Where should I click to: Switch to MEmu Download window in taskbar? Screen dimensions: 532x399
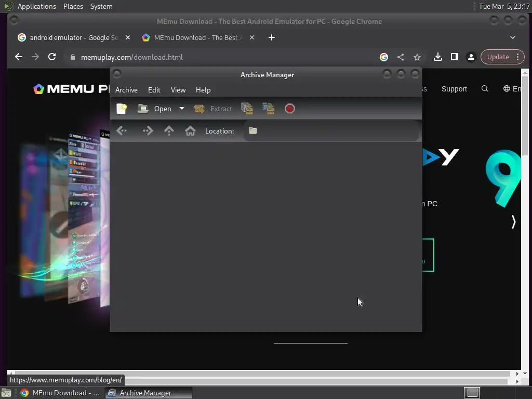coord(60,393)
